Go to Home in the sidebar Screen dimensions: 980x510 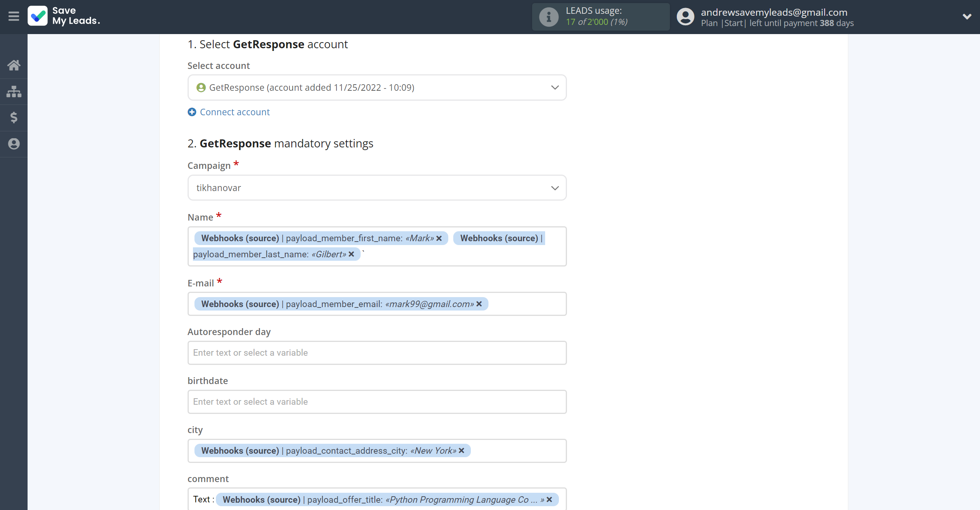click(x=14, y=65)
